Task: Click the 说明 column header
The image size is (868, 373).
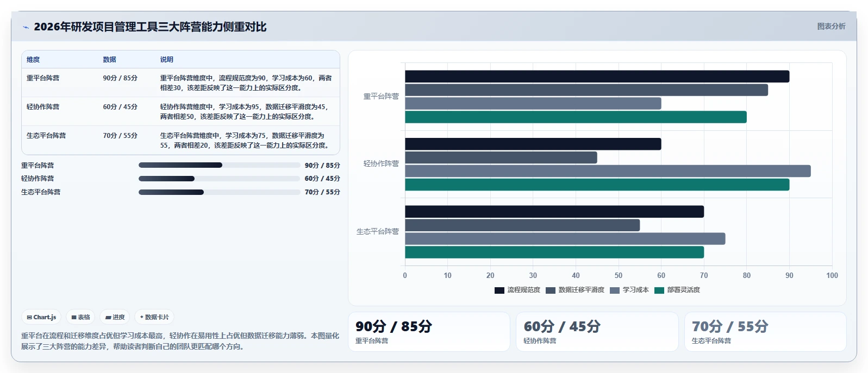Action: coord(166,60)
